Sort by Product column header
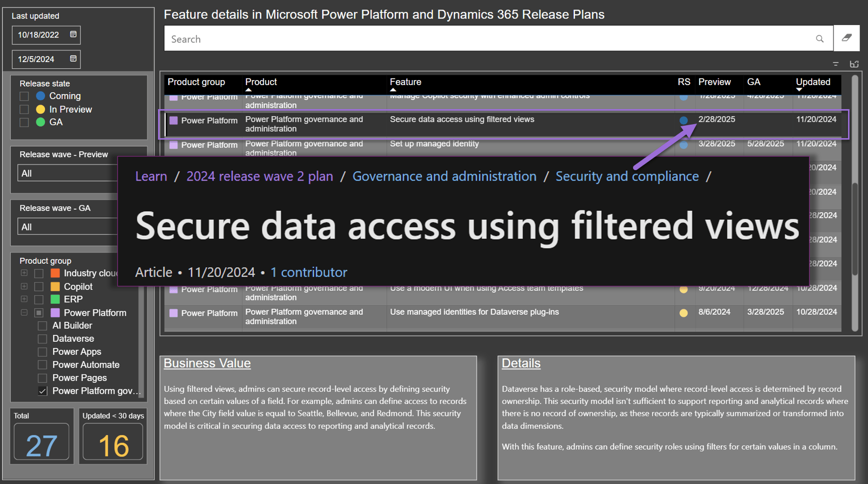 pos(261,82)
